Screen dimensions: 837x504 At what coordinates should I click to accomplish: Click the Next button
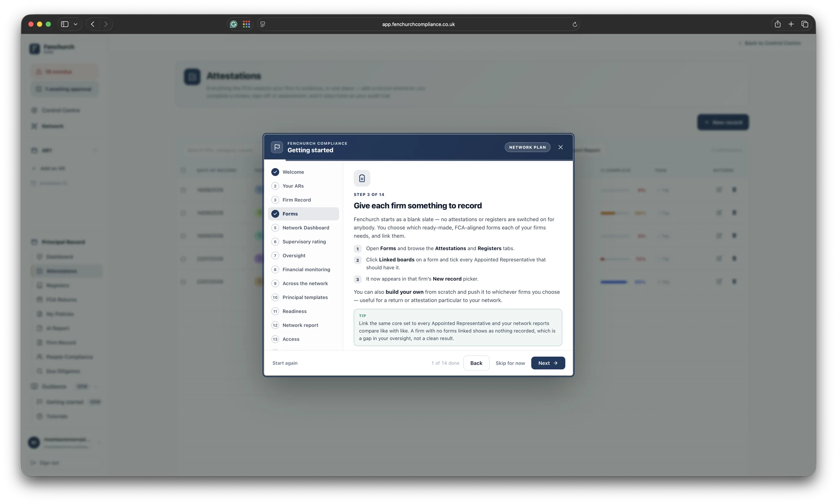548,363
